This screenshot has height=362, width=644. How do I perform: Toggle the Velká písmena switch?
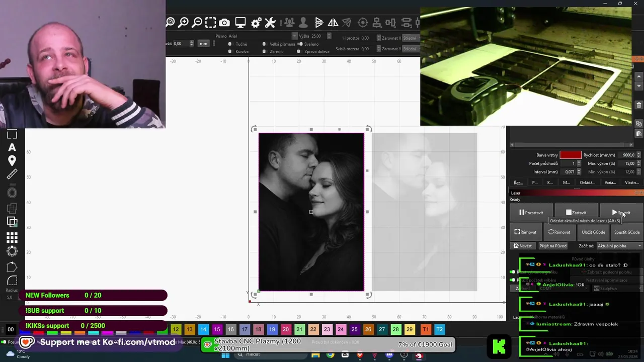tap(264, 44)
